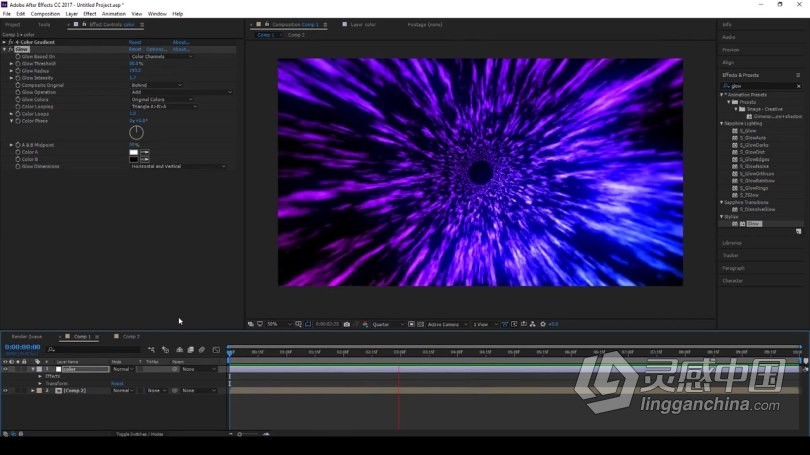Image resolution: width=810 pixels, height=455 pixels.
Task: Click Draft 3D icon in timeline
Action: click(x=165, y=350)
